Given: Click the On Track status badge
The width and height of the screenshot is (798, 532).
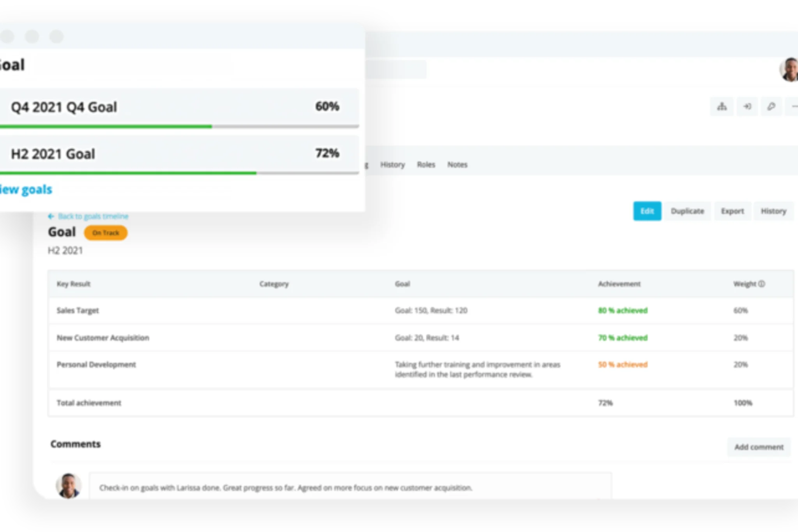Looking at the screenshot, I should click(x=106, y=233).
